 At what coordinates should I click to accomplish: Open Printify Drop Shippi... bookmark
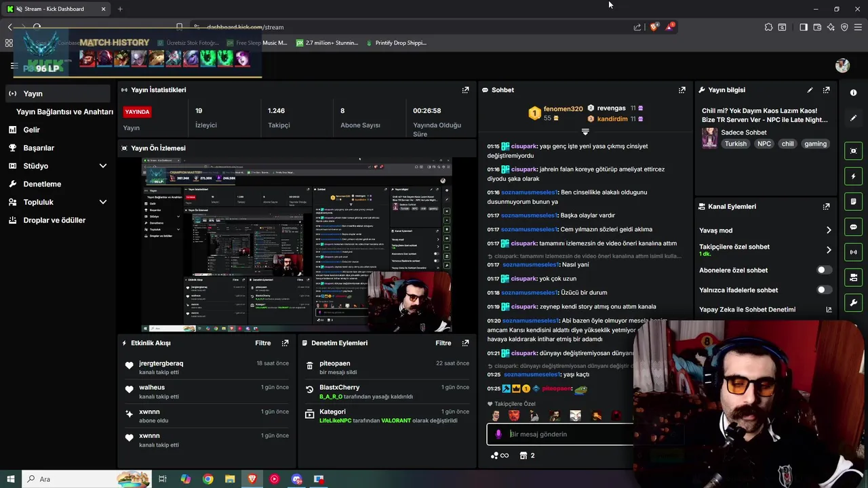(395, 43)
